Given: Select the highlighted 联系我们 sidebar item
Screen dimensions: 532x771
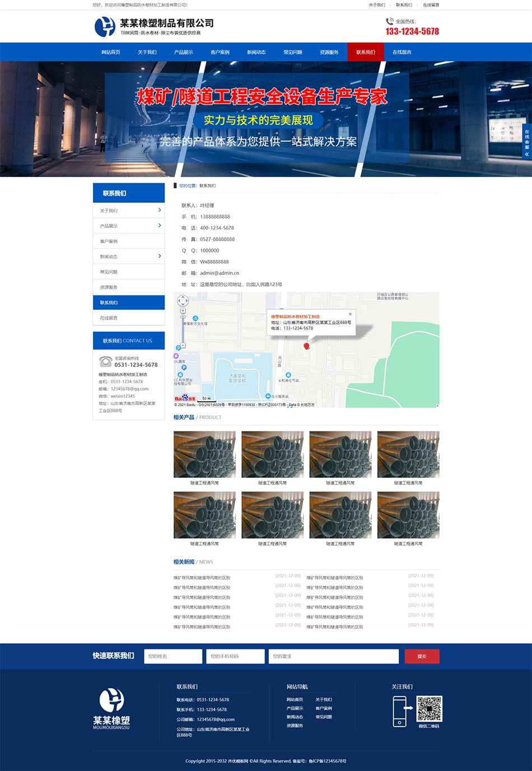Looking at the screenshot, I should point(129,303).
